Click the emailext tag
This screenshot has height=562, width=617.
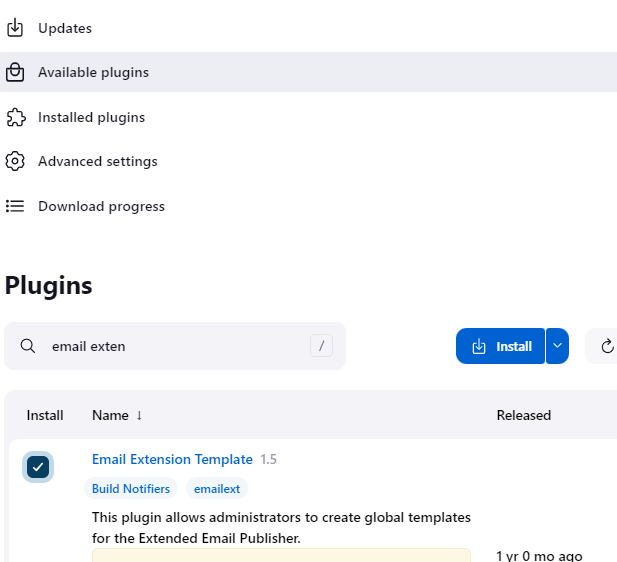217,488
